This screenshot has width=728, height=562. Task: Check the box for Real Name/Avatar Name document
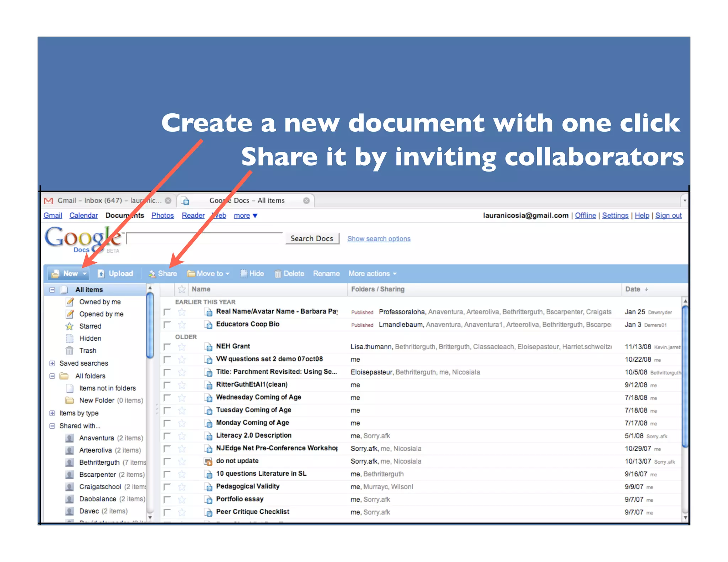point(167,312)
